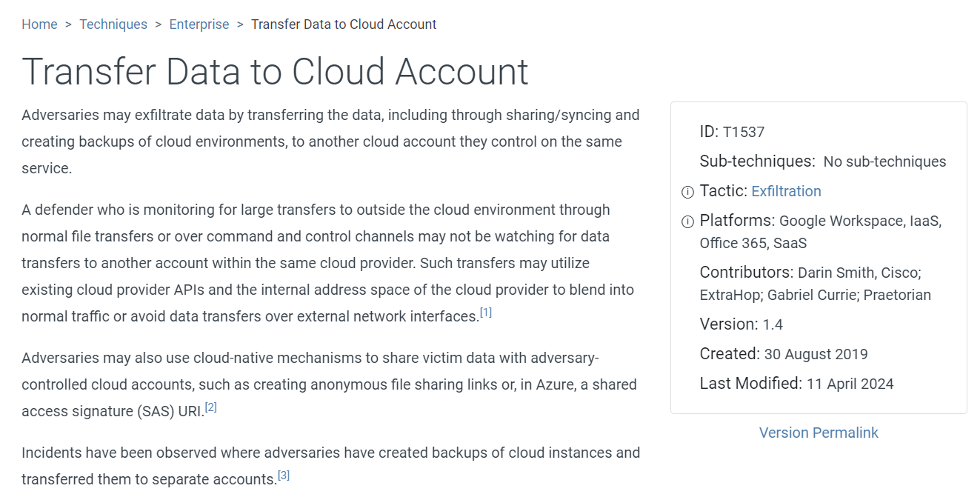Click the Transfer Data to Cloud Account heading

(x=275, y=72)
